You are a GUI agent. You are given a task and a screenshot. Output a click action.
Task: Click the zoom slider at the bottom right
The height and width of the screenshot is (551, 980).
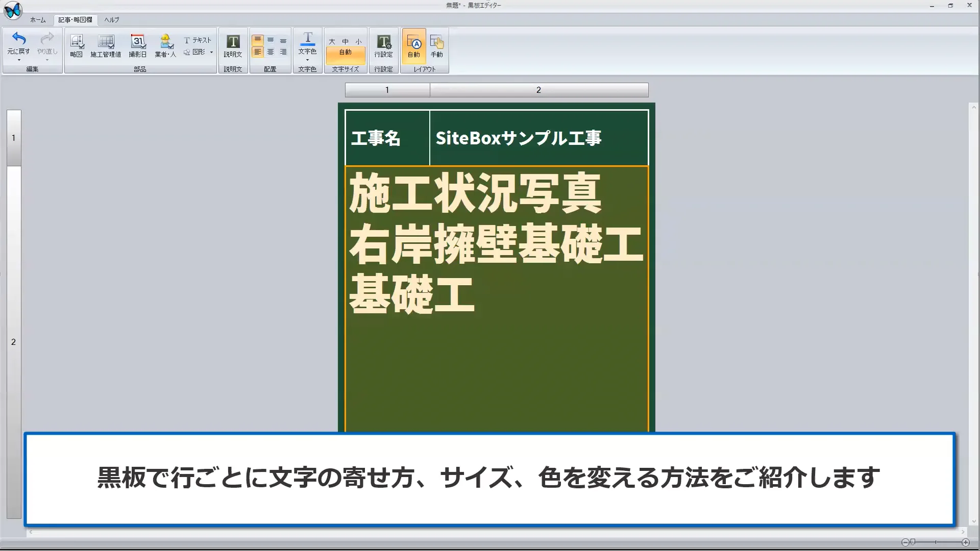click(x=935, y=542)
